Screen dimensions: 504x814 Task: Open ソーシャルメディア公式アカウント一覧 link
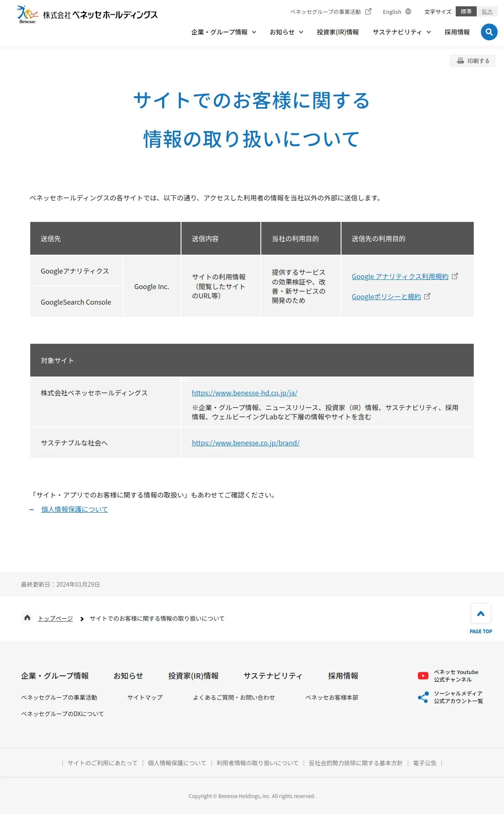coord(458,697)
